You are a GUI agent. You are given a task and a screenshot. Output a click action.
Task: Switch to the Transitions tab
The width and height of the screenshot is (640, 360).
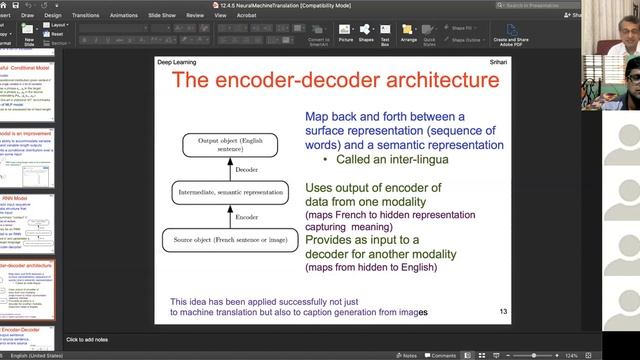pos(85,15)
